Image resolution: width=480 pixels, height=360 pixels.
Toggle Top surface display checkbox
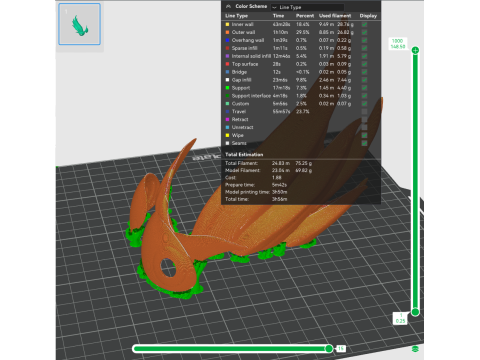(x=364, y=64)
